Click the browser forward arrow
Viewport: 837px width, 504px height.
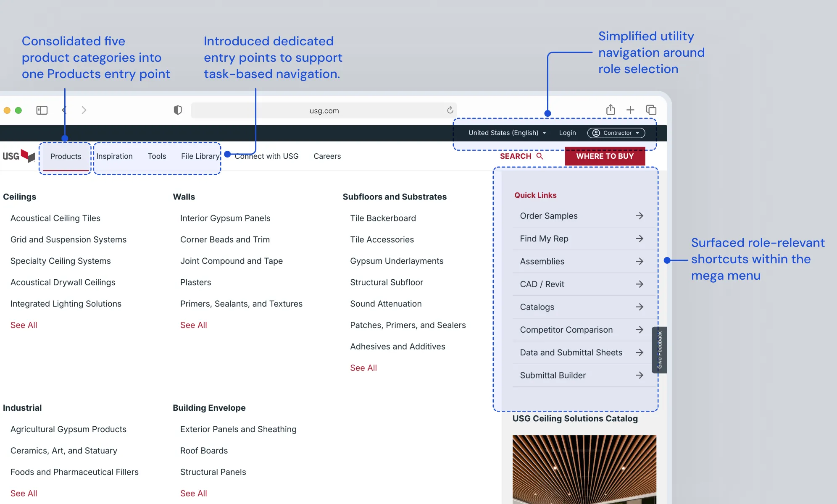point(84,110)
